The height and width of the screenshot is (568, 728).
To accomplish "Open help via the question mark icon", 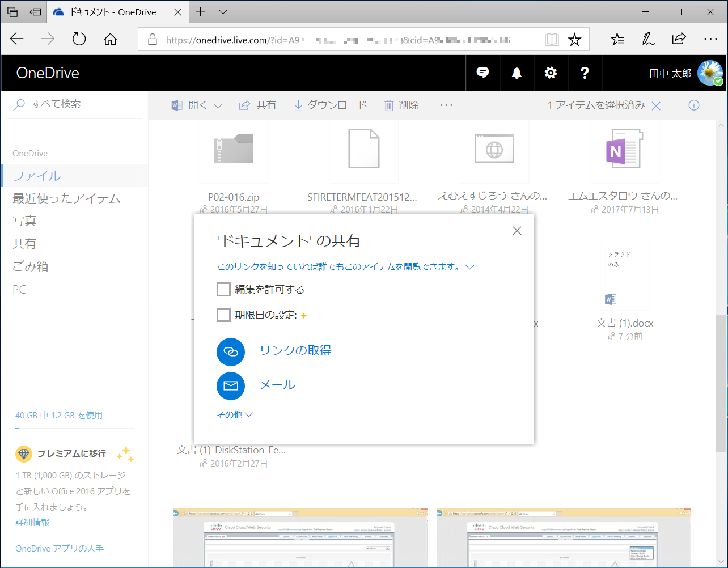I will click(x=585, y=73).
